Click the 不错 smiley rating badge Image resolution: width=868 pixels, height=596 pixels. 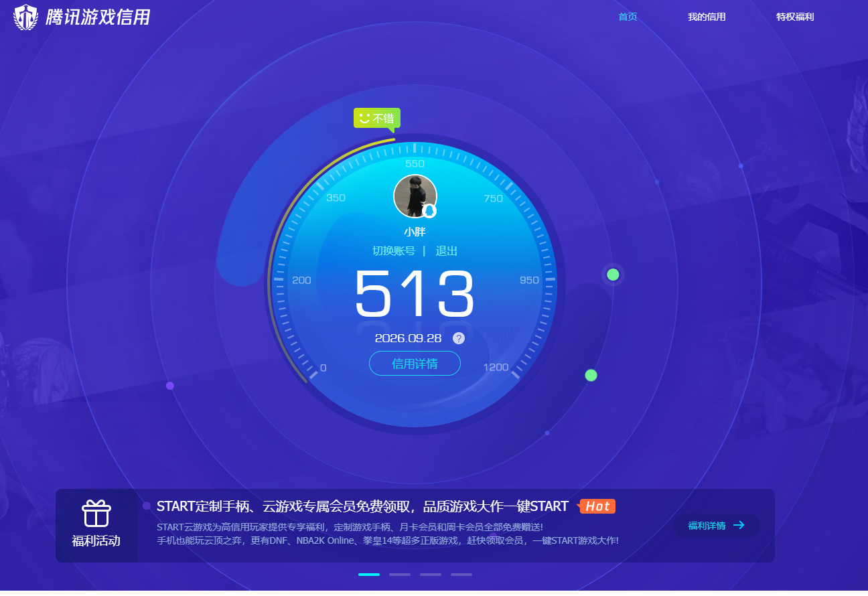point(377,119)
